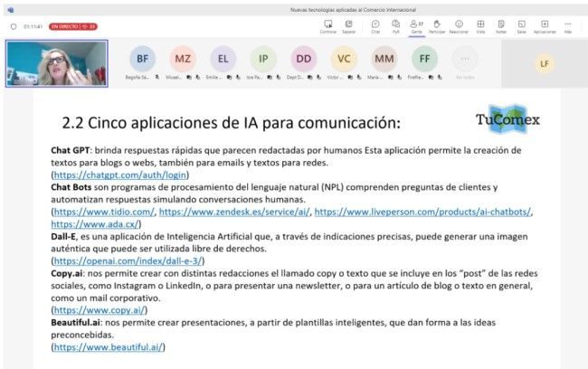Click the Teams app icon in title bar
Image resolution: width=588 pixels, height=369 pixels.
tap(11, 10)
